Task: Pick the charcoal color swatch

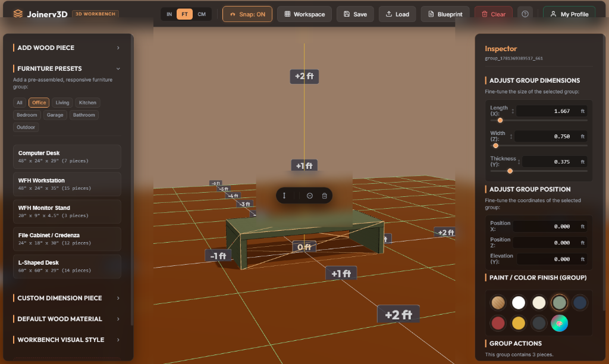Action: (x=539, y=323)
